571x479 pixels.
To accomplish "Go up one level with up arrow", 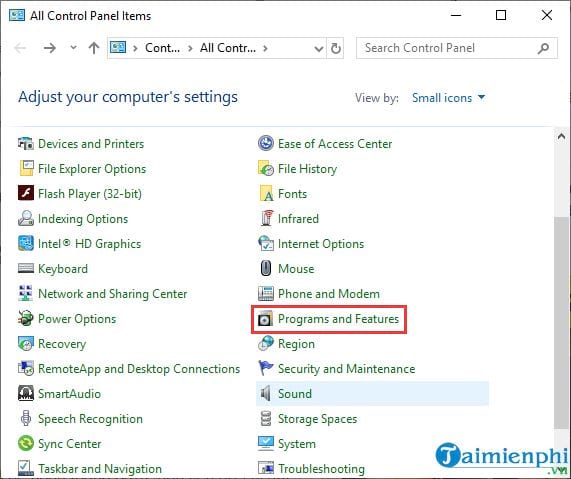I will [x=94, y=48].
